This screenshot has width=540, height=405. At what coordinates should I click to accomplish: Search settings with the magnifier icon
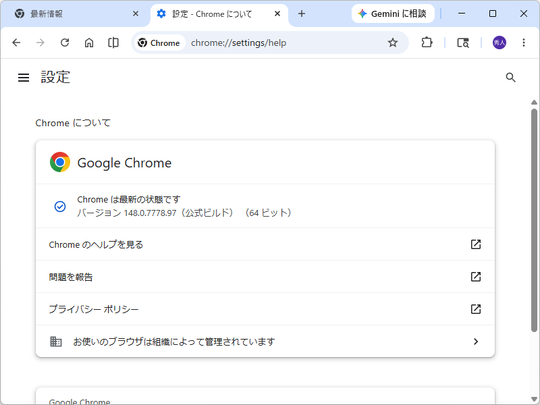click(x=510, y=77)
